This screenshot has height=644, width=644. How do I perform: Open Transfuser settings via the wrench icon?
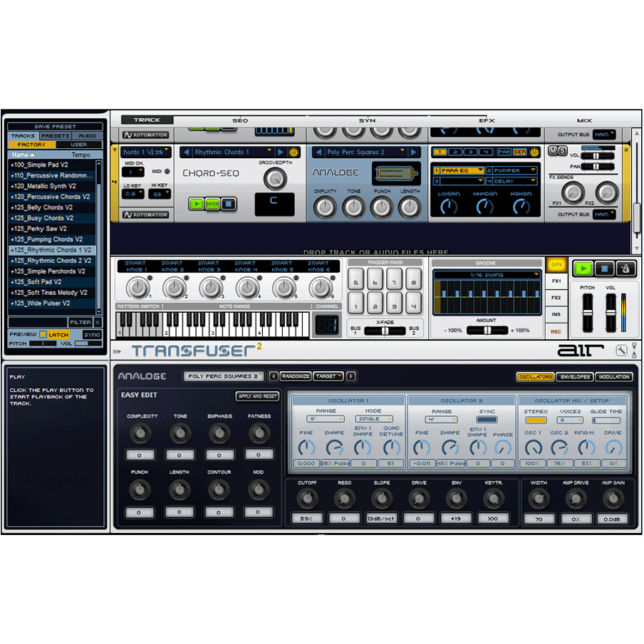click(621, 350)
